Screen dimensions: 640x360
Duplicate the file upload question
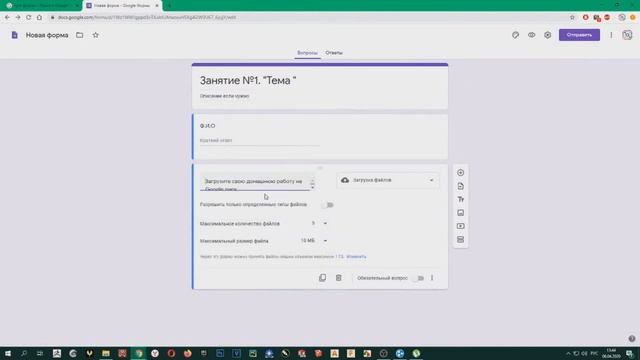coord(322,278)
